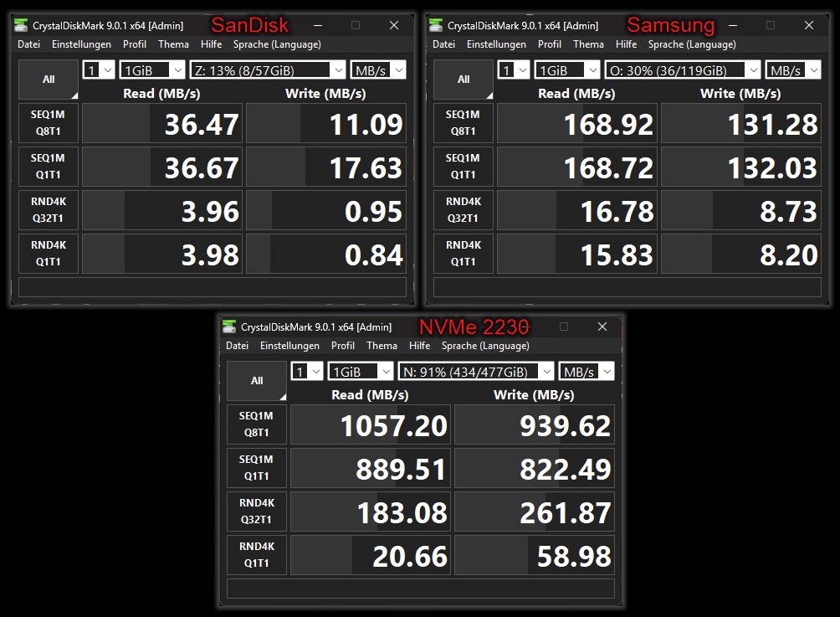Open Sprache (Language) menu in SanDisk window
This screenshot has width=840, height=617.
(x=277, y=44)
